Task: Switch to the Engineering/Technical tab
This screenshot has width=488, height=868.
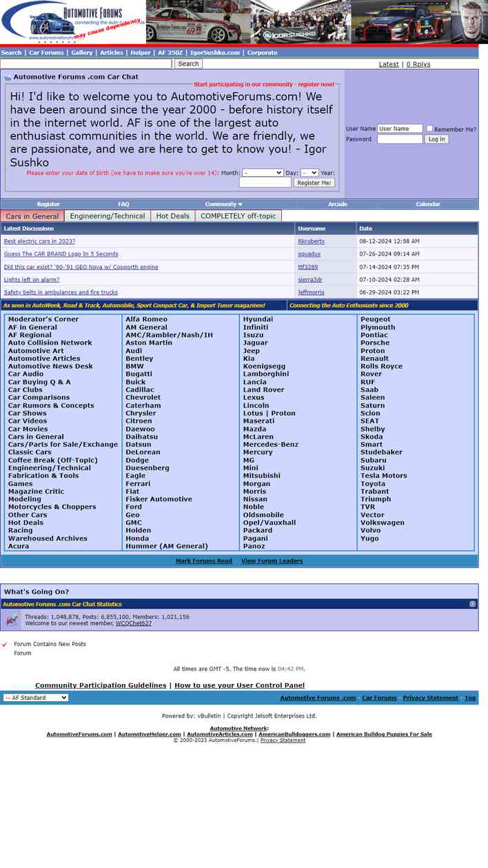Action: 108,216
